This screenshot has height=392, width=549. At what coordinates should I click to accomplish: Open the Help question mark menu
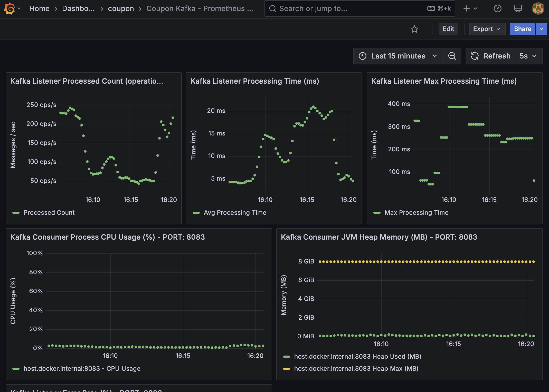point(498,8)
